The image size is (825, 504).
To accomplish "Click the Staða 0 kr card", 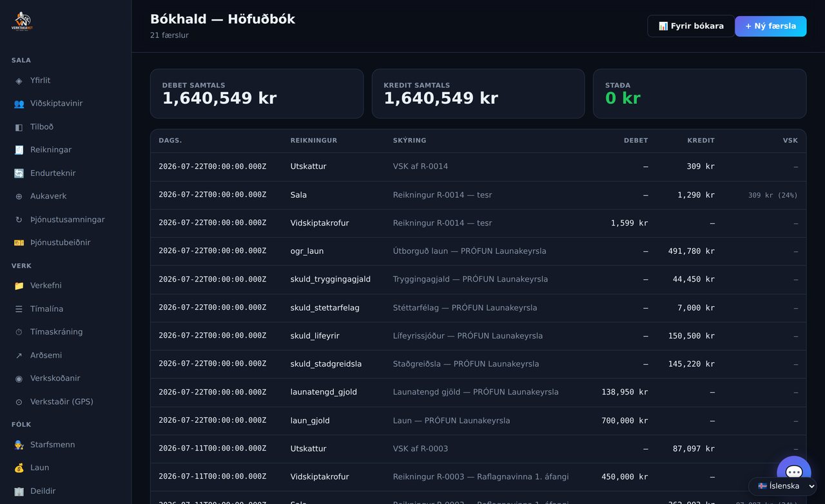I will (699, 93).
